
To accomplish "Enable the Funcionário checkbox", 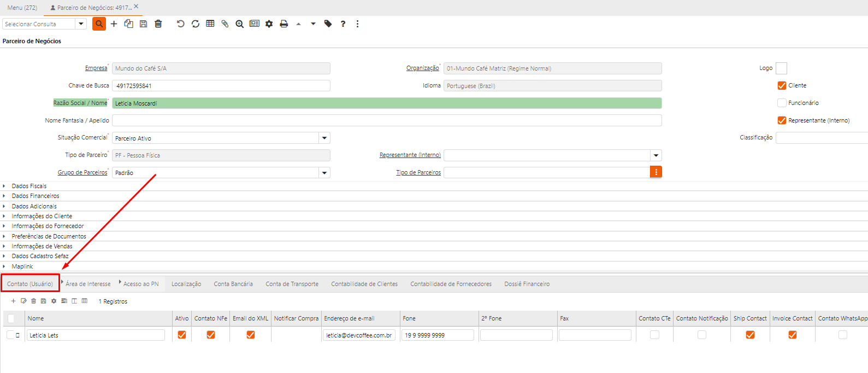I will click(782, 103).
